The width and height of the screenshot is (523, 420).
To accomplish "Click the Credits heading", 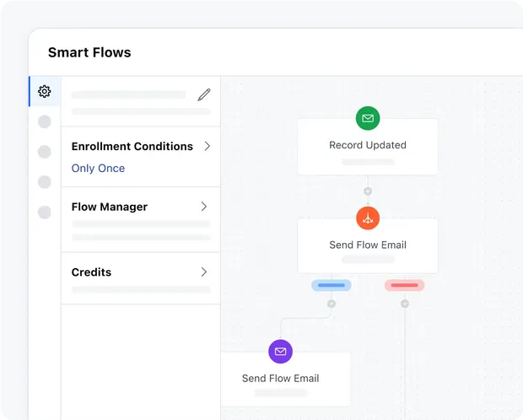I will coord(91,272).
